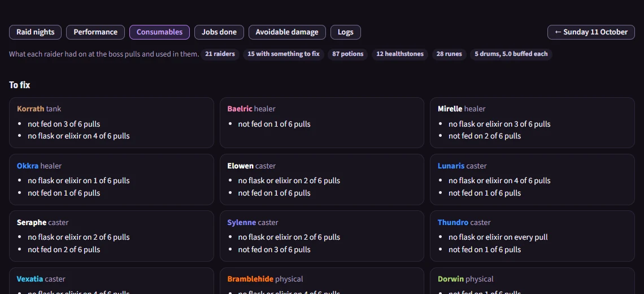
Task: Click Okkra's not fed on 1 of 6 pulls
Action: (x=64, y=193)
